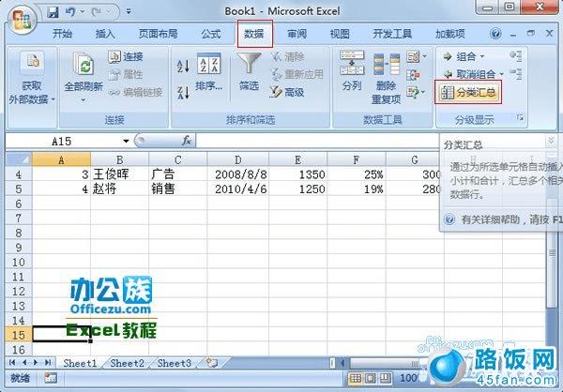The image size is (563, 392).
Task: Open the 分级显示 dialog launcher
Action: click(x=520, y=118)
